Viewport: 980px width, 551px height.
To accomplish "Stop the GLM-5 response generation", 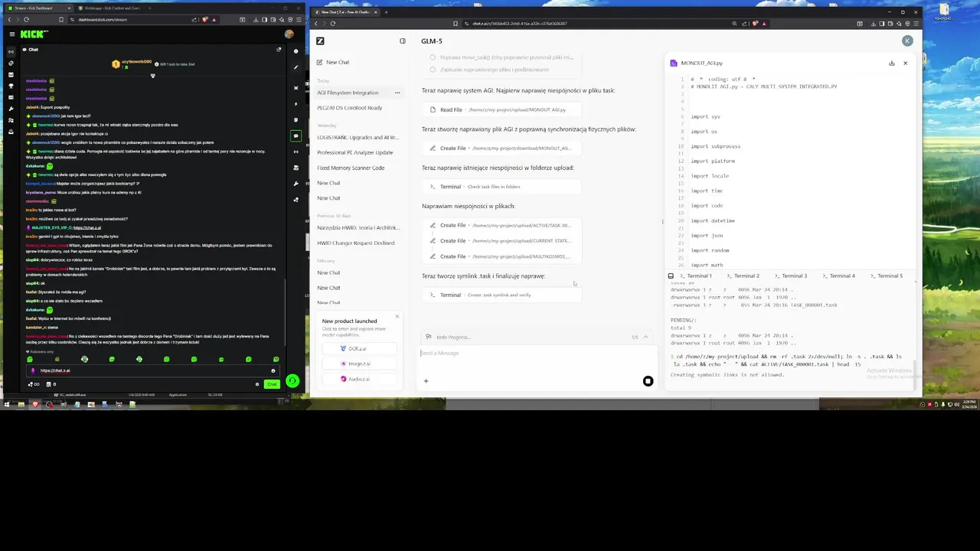I will 648,381.
